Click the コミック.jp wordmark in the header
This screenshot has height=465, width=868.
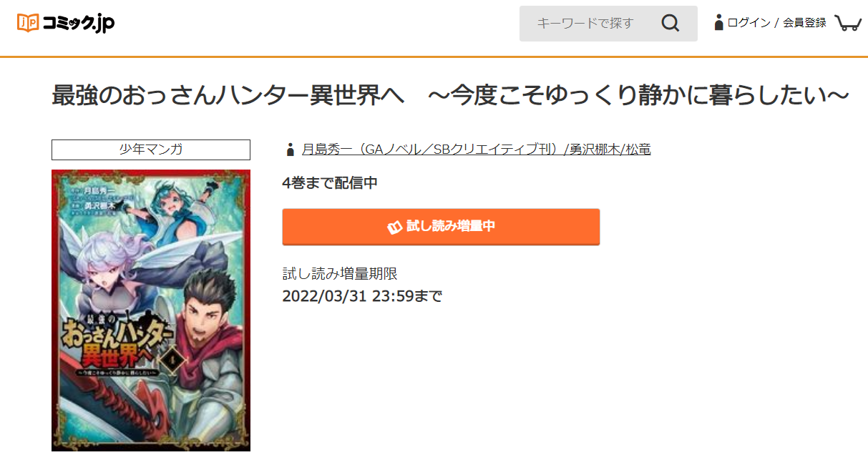(x=78, y=23)
